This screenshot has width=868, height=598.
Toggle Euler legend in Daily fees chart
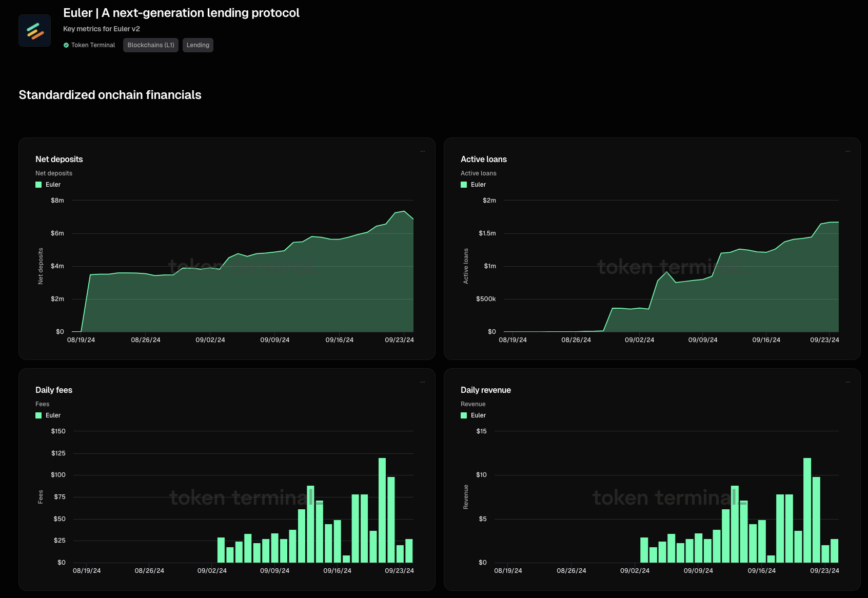click(x=48, y=415)
